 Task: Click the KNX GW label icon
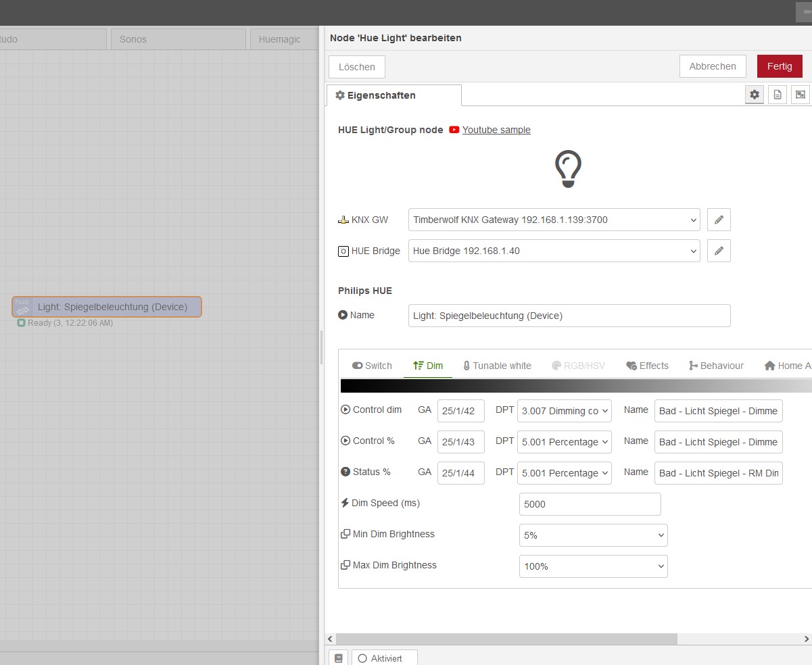343,220
